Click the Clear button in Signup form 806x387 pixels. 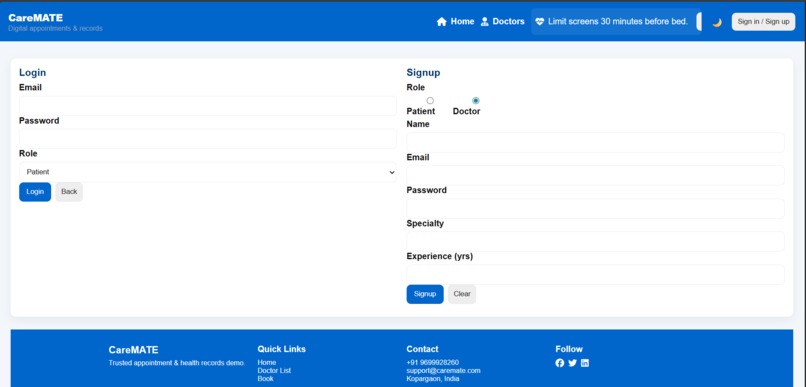click(x=462, y=294)
